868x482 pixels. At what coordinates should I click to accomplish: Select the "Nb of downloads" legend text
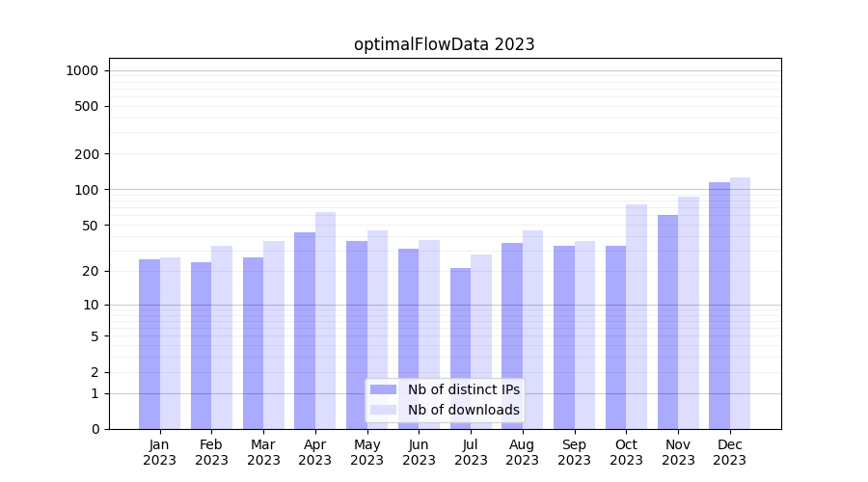(463, 410)
